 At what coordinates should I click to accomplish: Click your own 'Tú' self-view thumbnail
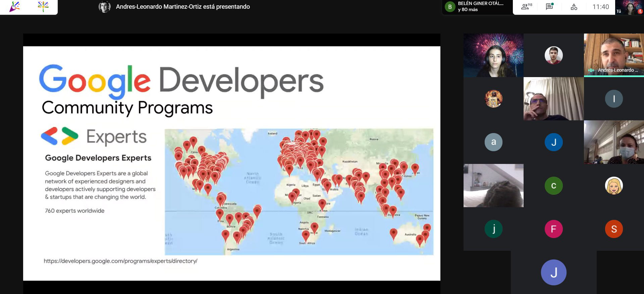pos(629,7)
